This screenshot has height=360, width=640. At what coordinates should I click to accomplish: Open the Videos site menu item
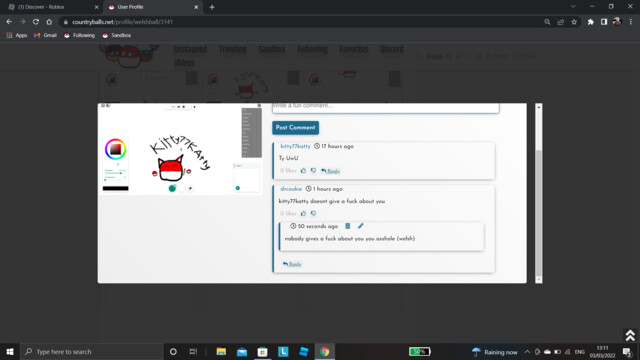click(184, 63)
